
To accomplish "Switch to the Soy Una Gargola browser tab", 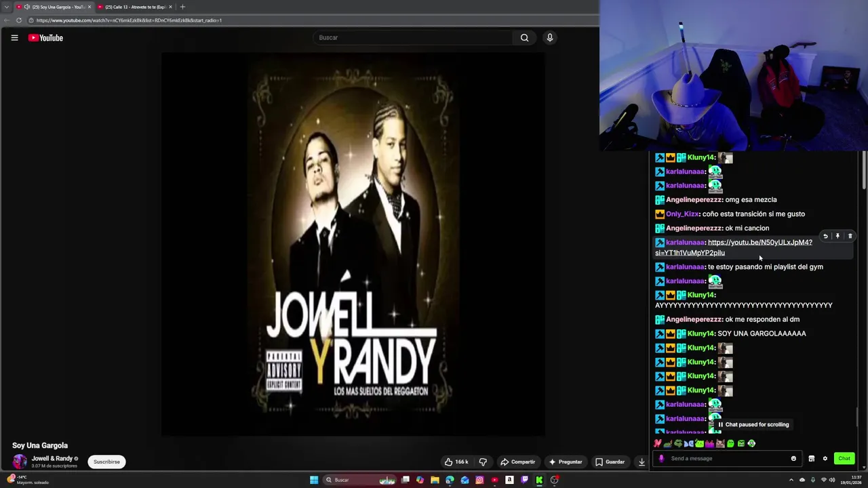I will pyautogui.click(x=54, y=7).
